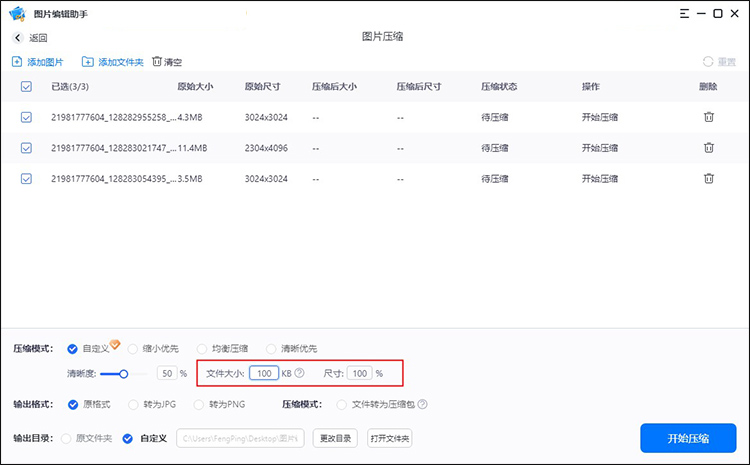Delete the 11.4MB image row with trash icon

point(709,148)
